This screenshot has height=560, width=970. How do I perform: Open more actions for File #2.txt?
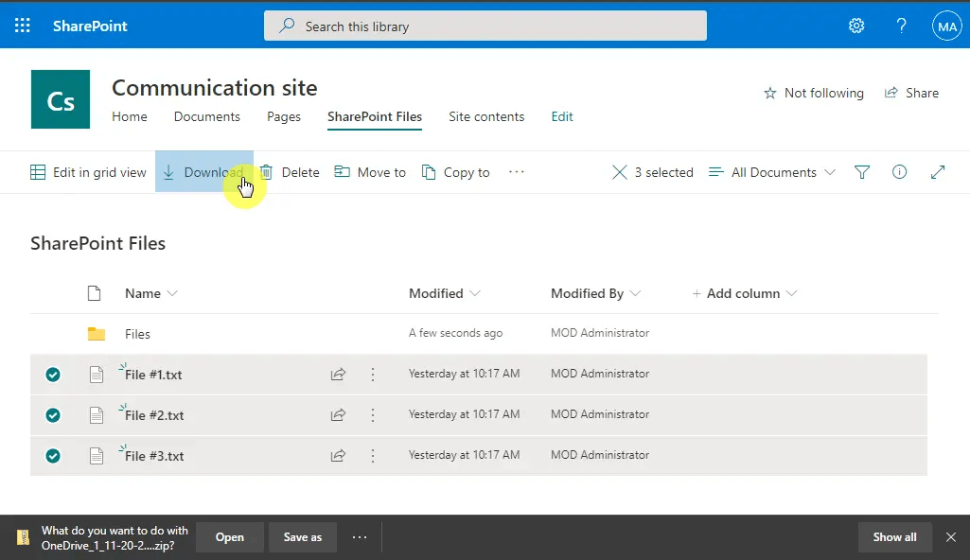(373, 415)
